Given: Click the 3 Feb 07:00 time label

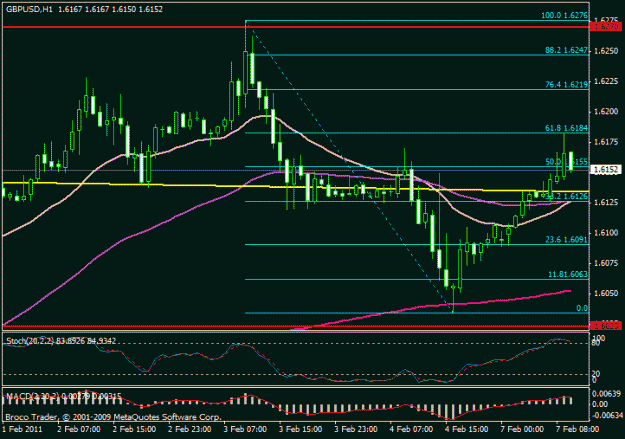Looking at the screenshot, I should click(245, 429).
